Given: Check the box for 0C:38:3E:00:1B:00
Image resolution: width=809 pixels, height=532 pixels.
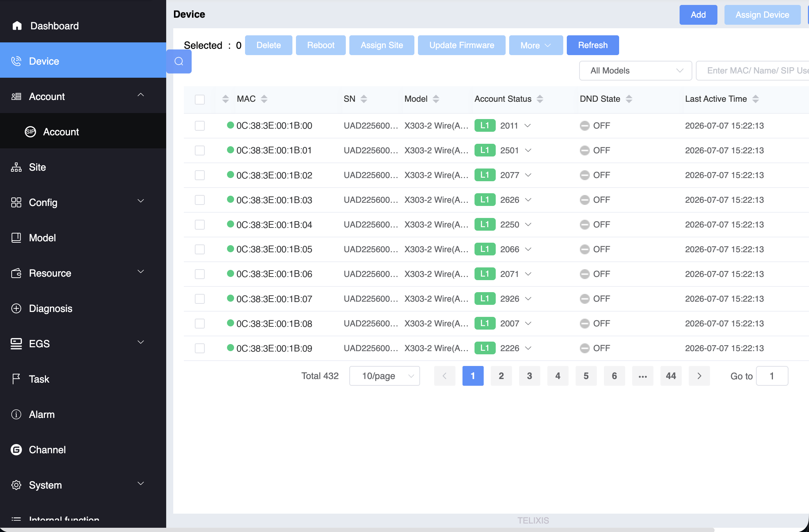Looking at the screenshot, I should (200, 126).
